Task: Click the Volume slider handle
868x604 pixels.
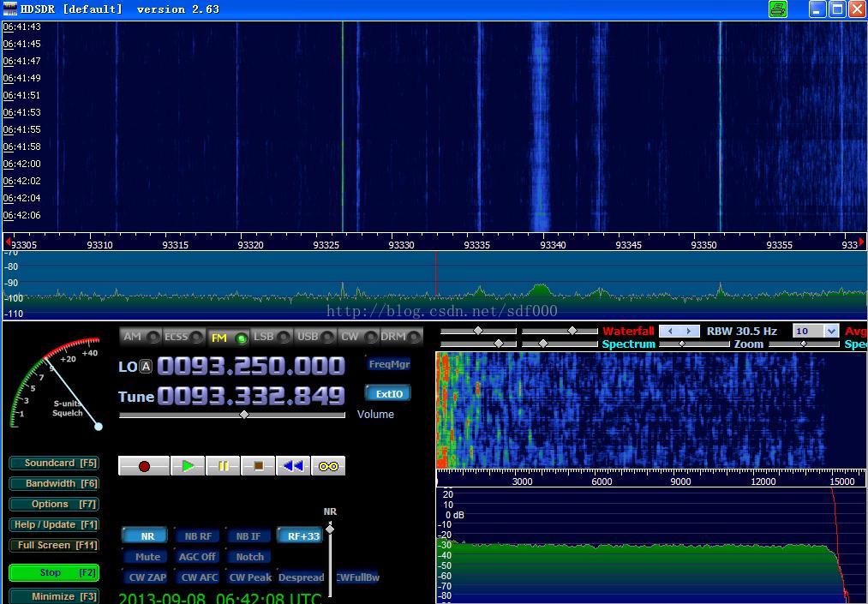Action: [244, 414]
